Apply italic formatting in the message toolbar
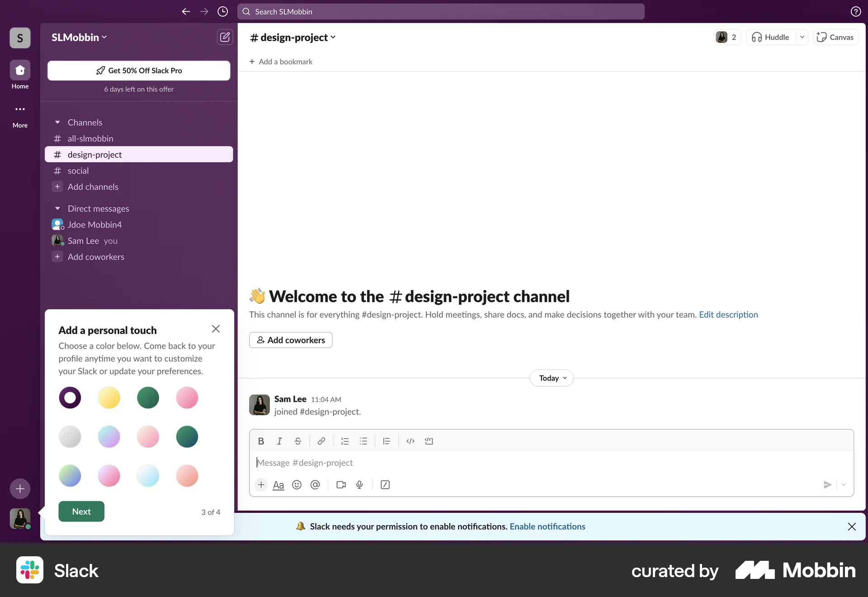 279,441
